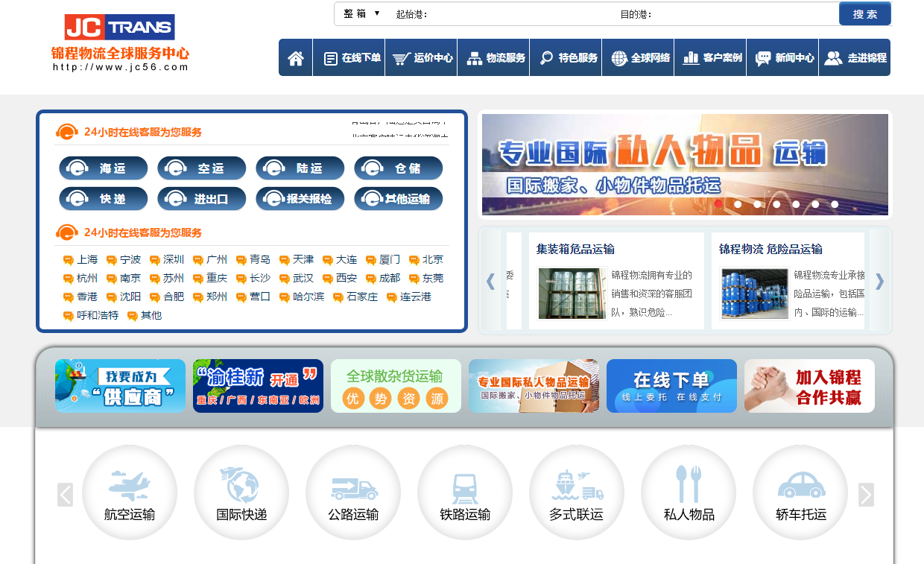This screenshot has width=924, height=564.
Task: Open the blue drums thumbnail image
Action: coord(755,294)
